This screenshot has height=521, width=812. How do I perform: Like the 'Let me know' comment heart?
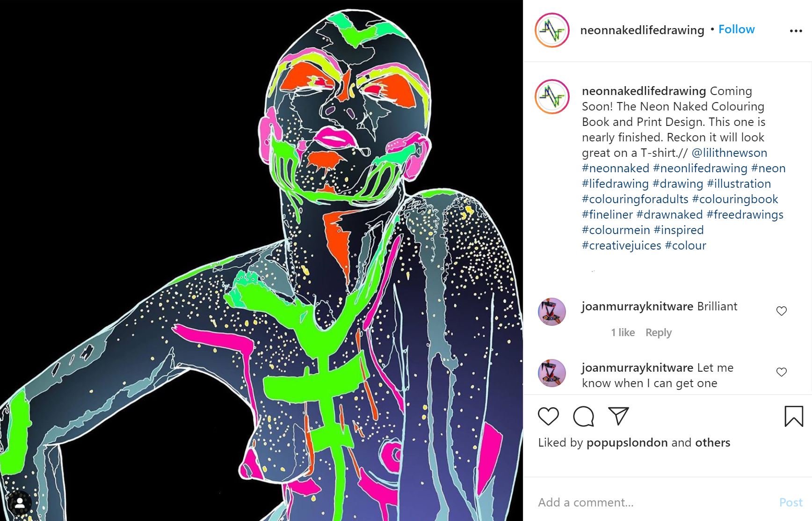tap(782, 372)
